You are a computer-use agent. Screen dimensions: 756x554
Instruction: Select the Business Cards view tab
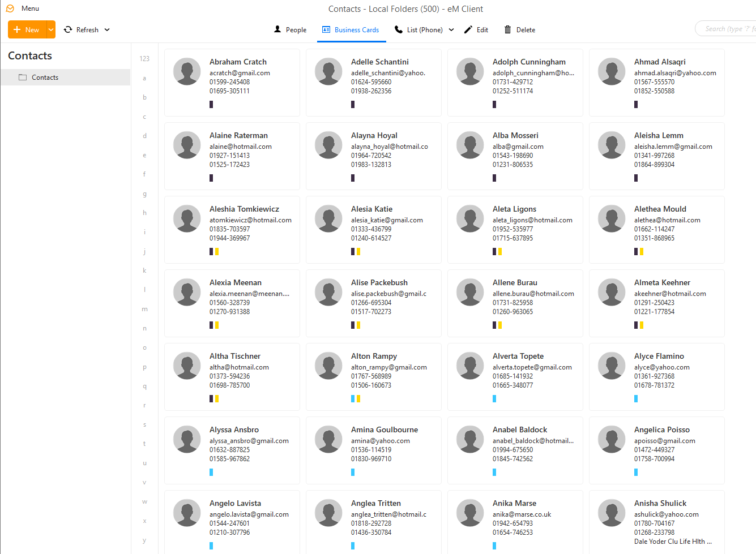point(351,29)
